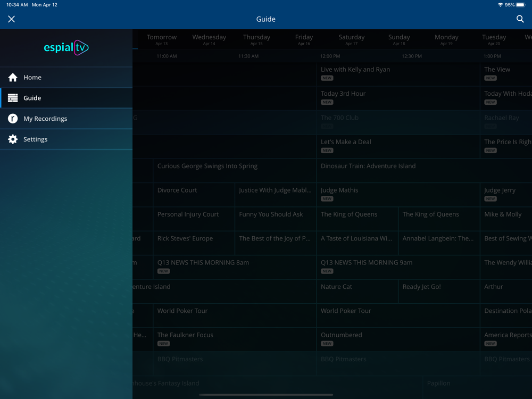
Task: Select The King of Queens at 12:30 PM
Action: [x=439, y=219]
